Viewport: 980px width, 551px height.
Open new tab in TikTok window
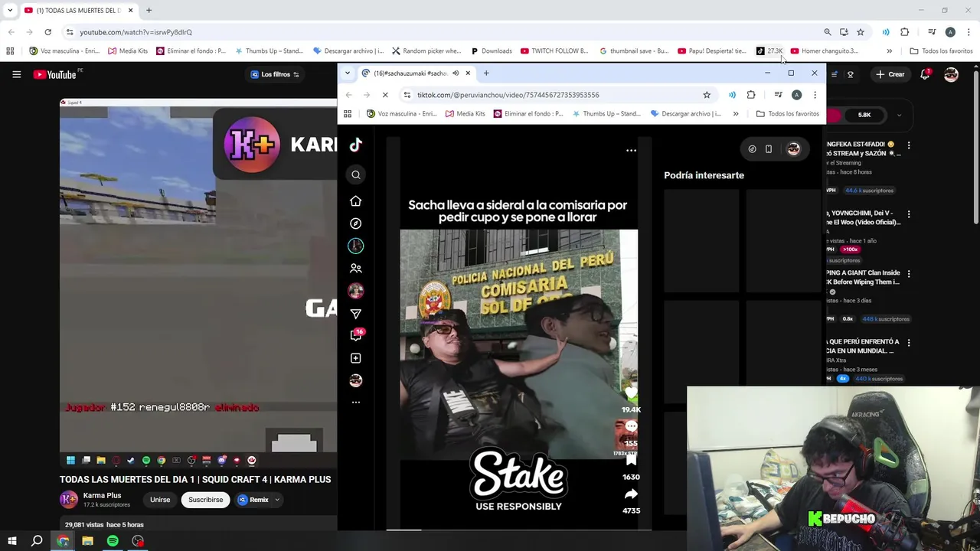click(x=486, y=73)
